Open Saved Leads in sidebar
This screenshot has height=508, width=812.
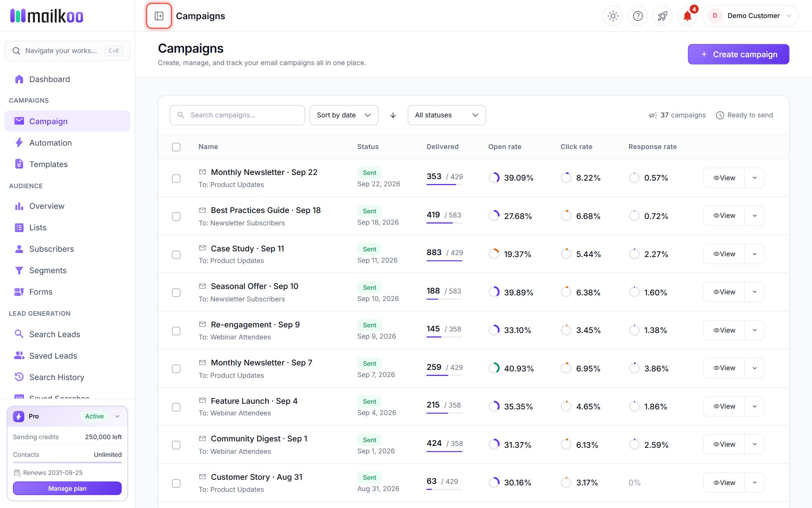67,356
